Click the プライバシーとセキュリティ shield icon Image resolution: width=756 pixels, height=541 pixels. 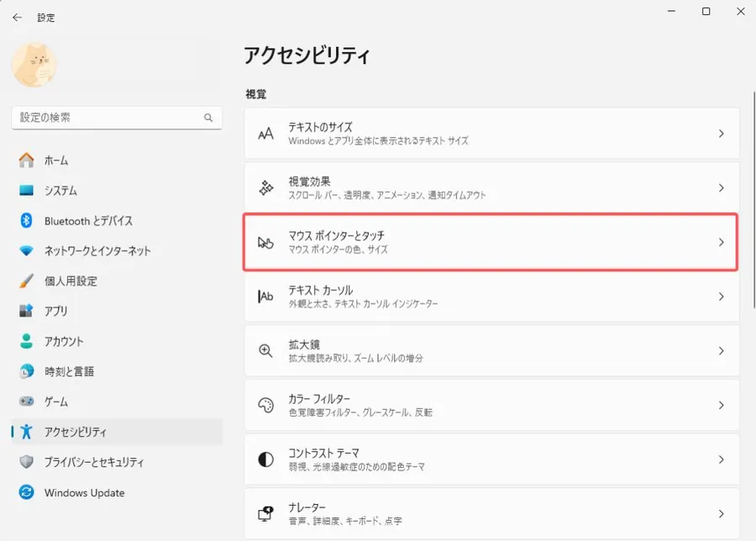click(x=27, y=462)
